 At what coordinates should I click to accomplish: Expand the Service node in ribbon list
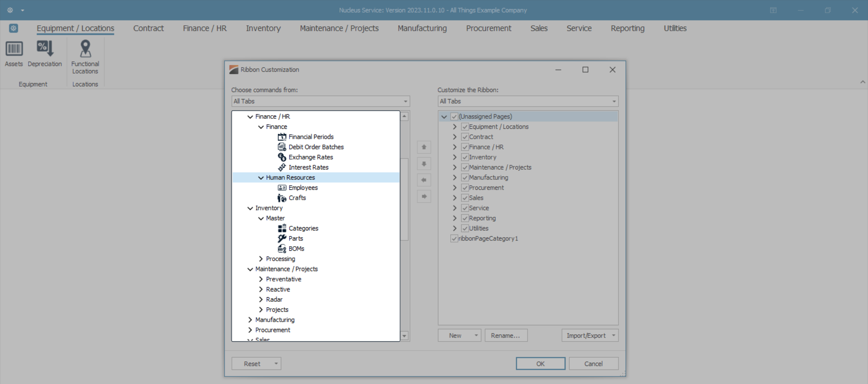pos(455,208)
